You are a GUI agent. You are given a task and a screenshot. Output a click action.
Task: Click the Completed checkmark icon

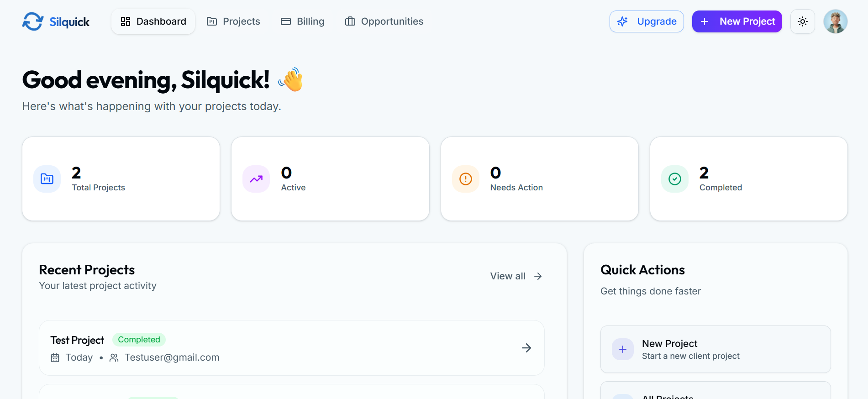[674, 178]
